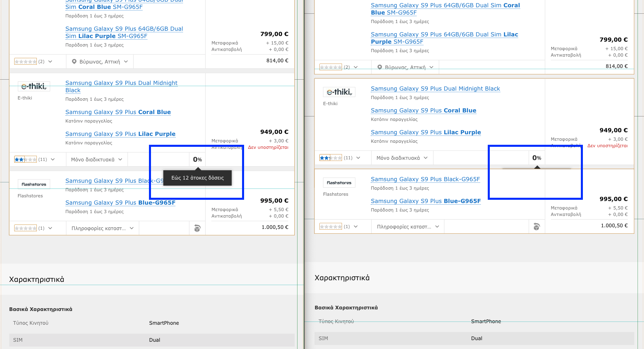The image size is (644, 349).
Task: Click Flashstores star rating (1) in right pane
Action: pos(331,226)
